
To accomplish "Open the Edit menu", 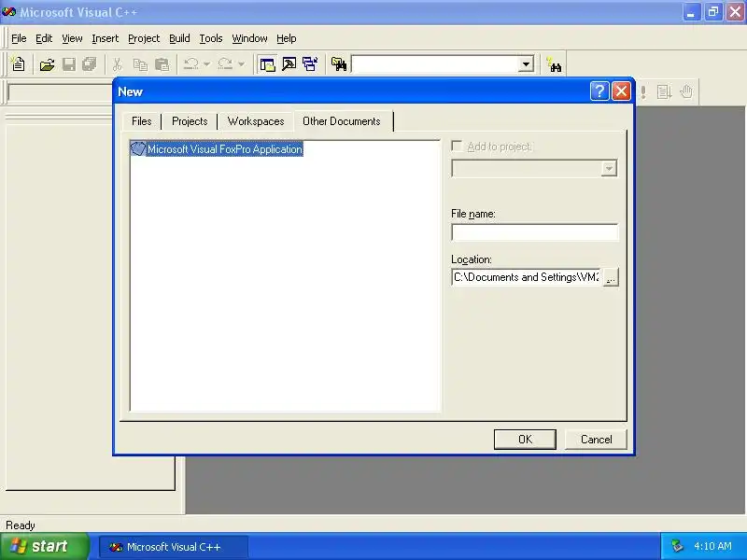I will (x=44, y=38).
